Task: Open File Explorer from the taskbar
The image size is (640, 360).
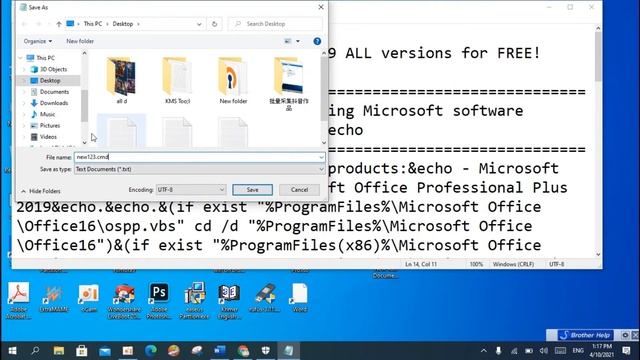Action: pyautogui.click(x=59, y=351)
